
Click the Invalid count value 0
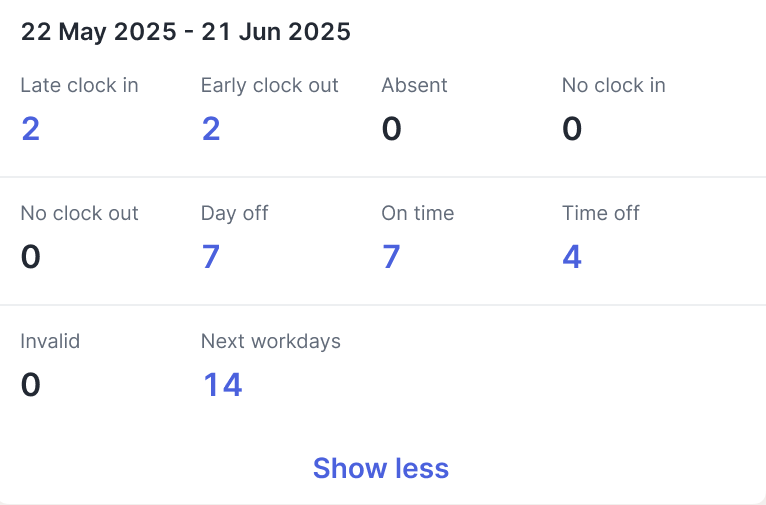(x=31, y=385)
